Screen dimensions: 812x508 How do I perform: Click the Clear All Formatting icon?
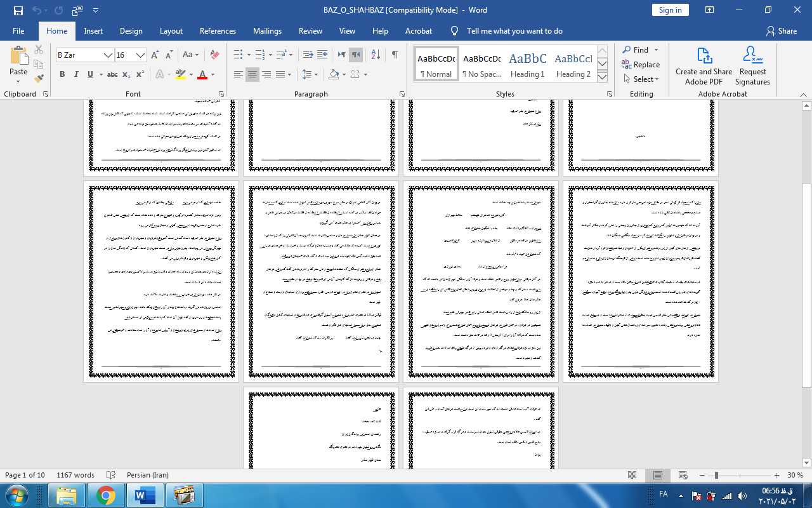click(x=214, y=55)
